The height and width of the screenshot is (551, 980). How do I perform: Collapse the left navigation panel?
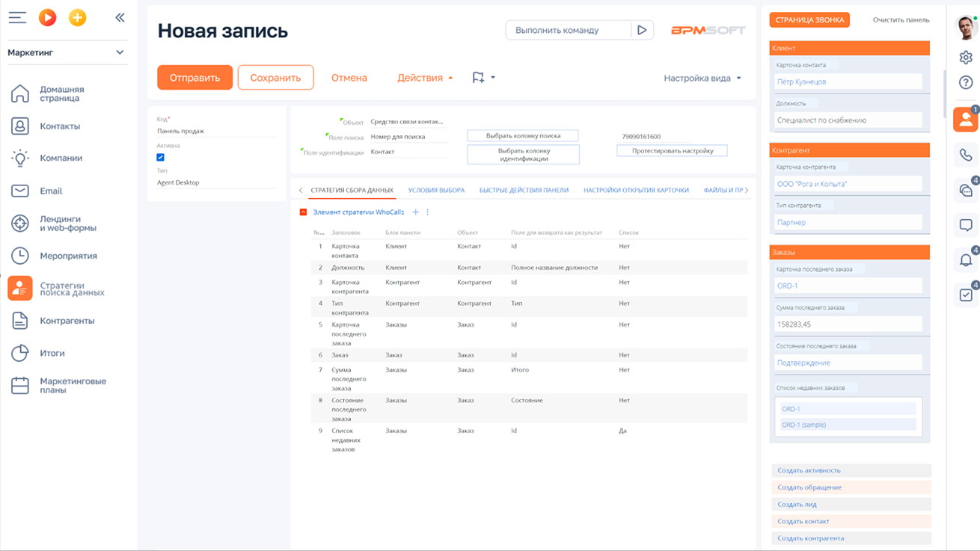(120, 16)
